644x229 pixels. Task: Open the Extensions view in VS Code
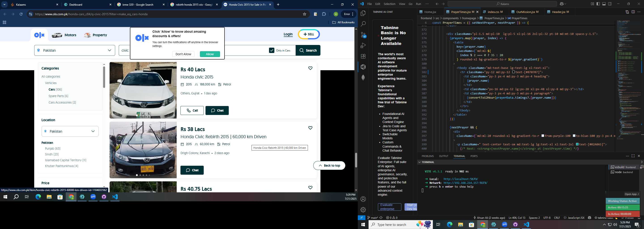coord(363,56)
